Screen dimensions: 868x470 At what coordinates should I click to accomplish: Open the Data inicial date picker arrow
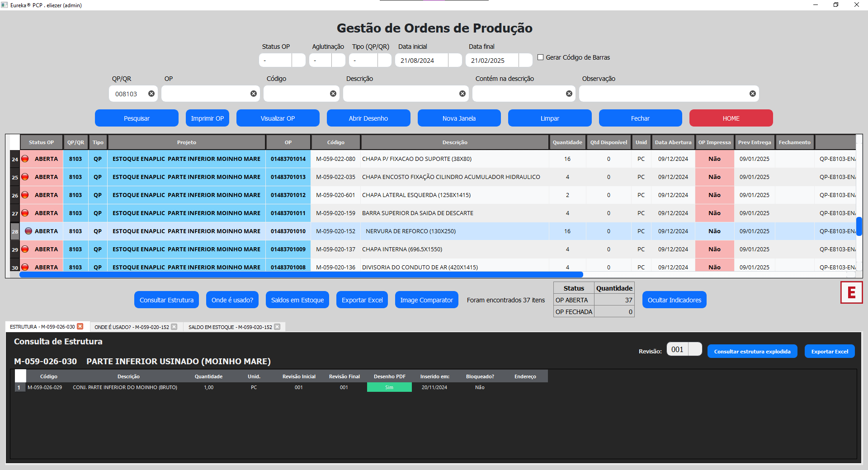pyautogui.click(x=455, y=60)
